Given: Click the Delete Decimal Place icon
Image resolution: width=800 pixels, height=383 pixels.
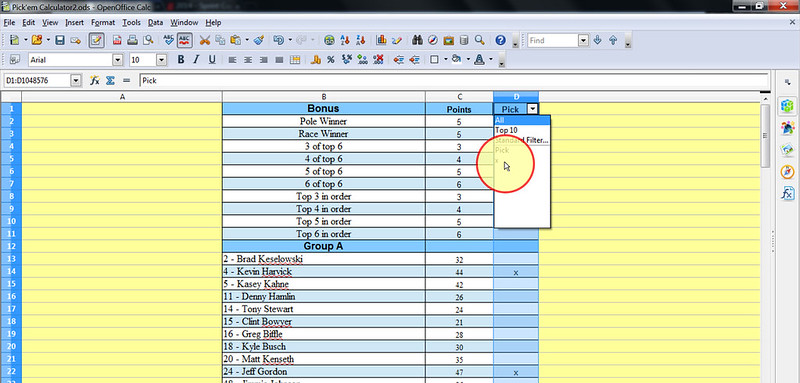Looking at the screenshot, I should pos(378,60).
